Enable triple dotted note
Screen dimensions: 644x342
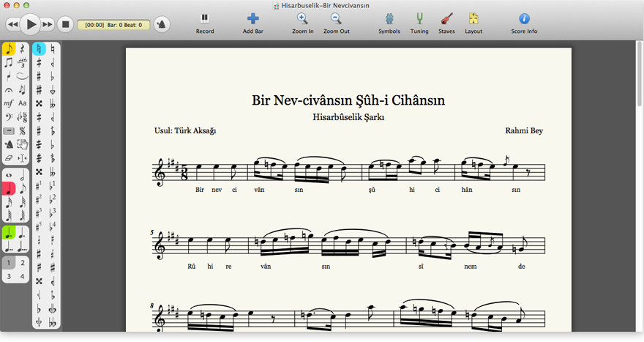point(22,246)
